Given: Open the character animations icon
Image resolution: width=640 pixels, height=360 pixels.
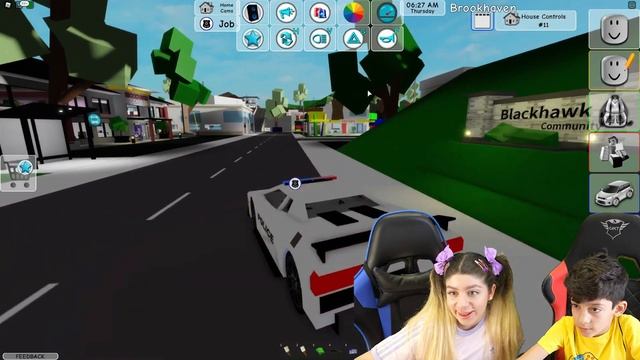Looking at the screenshot, I should [614, 152].
